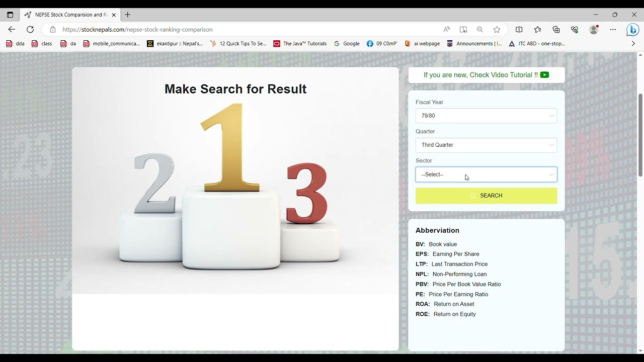
Task: Close the NEPSE Stock Comparison tab
Action: click(114, 15)
